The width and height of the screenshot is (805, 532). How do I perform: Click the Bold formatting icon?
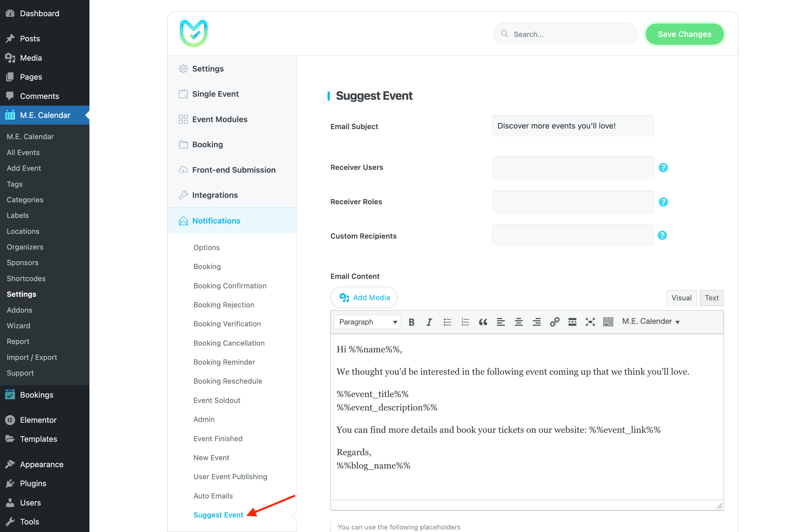pos(412,321)
